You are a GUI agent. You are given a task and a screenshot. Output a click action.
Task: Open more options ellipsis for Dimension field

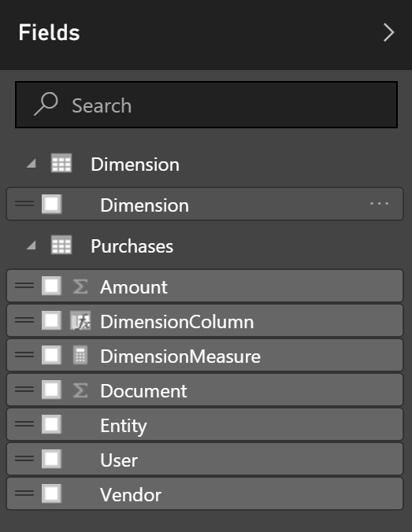pos(379,204)
